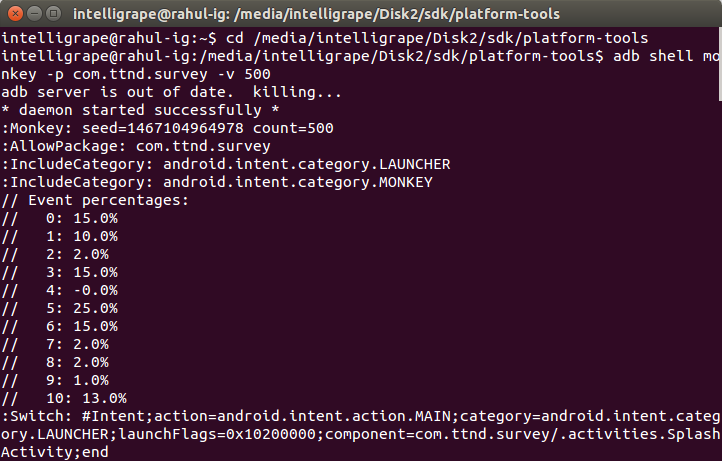Click the 'daemon started successfully' line
722x461 pixels.
pyautogui.click(x=140, y=111)
